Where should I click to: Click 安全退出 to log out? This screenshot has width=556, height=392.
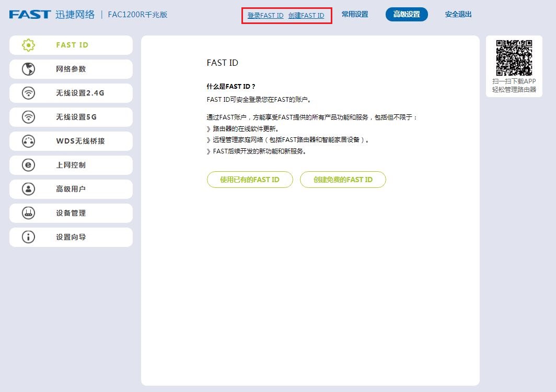point(457,15)
